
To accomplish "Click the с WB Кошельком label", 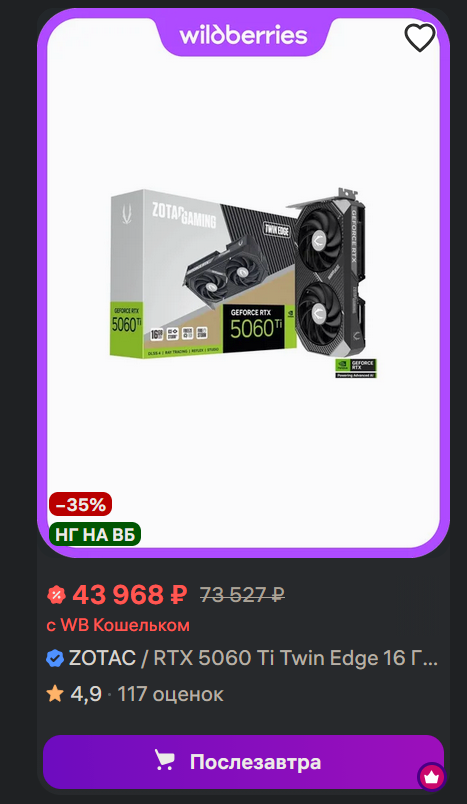I will point(118,625).
